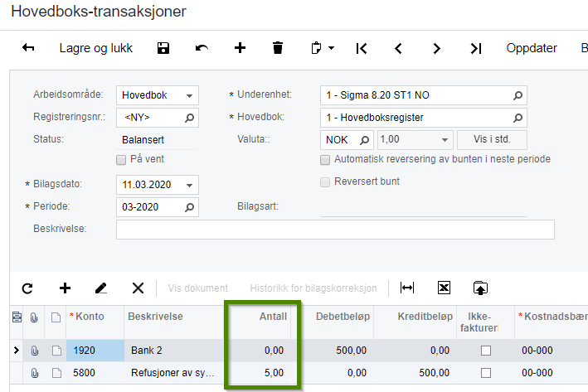Search Underenhet with magnifier icon
Viewport: 588px width, 392px height.
pyautogui.click(x=518, y=95)
